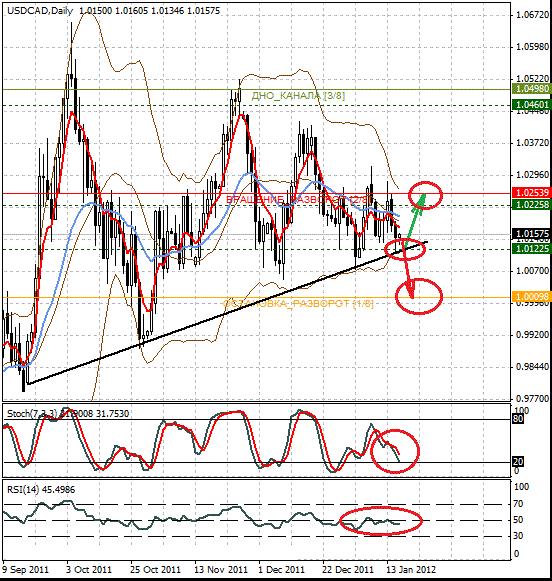Select the green ДНО_КАНАЛА [3/8] level label
The image size is (552, 581).
click(x=298, y=96)
